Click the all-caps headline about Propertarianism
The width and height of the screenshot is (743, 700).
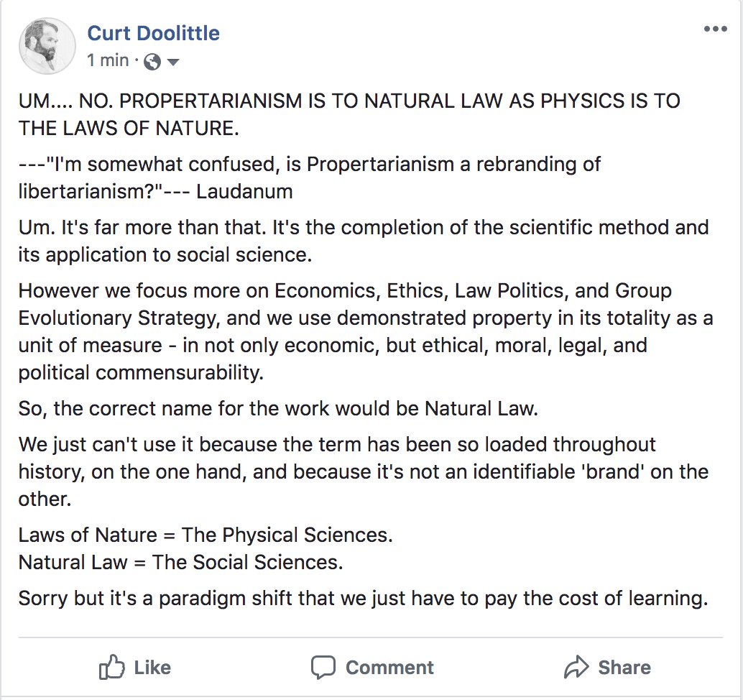(x=349, y=115)
